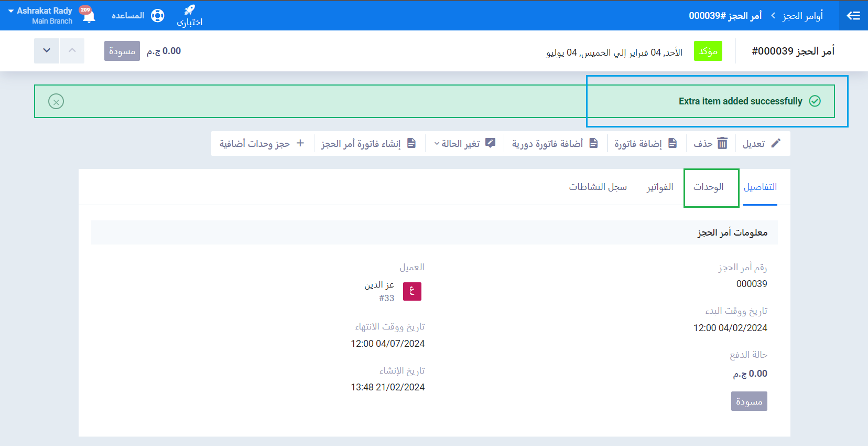Click إنشاء فاتورة أمر الحجز button

pyautogui.click(x=368, y=144)
